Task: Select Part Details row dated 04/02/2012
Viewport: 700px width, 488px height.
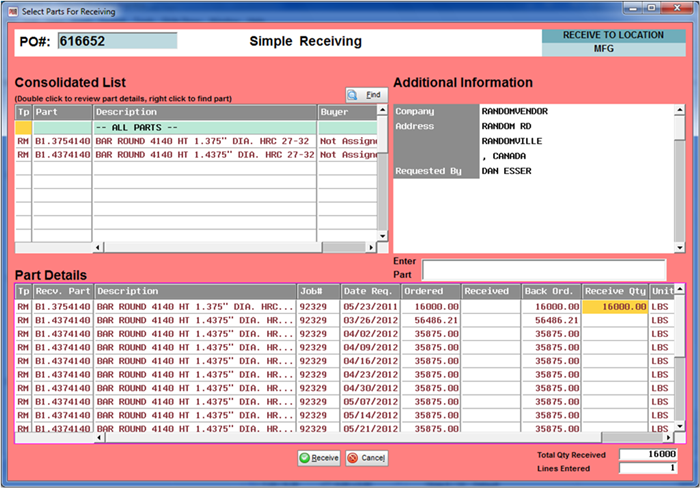Action: (344, 334)
